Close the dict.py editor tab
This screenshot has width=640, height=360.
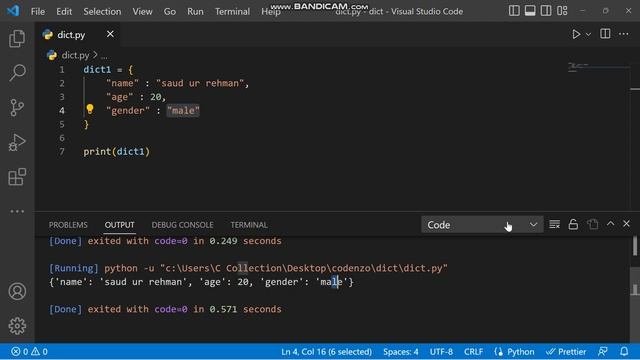click(110, 34)
